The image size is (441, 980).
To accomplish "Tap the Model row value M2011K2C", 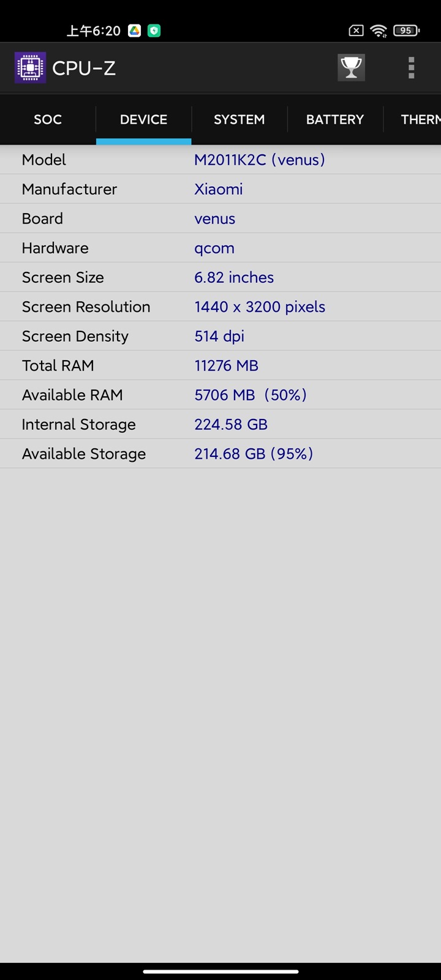I will tap(259, 160).
